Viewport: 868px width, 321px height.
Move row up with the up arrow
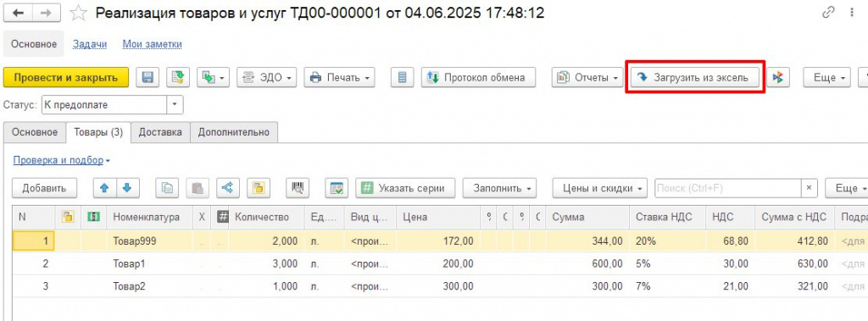[x=104, y=188]
